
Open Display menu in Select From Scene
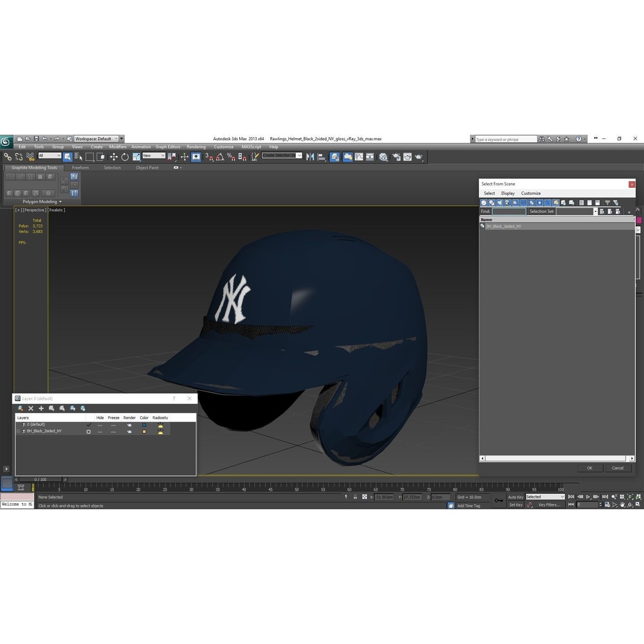(507, 193)
